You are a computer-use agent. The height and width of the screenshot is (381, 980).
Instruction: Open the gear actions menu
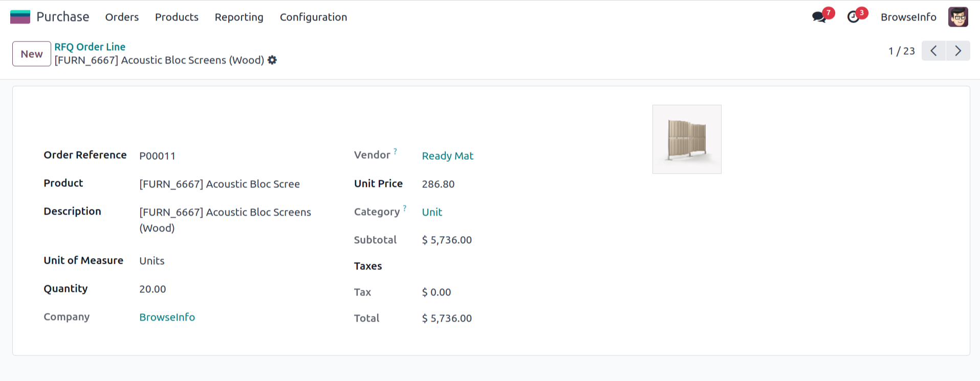[x=272, y=60]
